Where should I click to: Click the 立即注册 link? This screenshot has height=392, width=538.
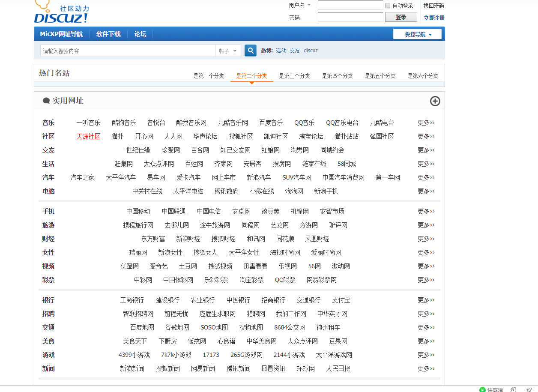(434, 18)
